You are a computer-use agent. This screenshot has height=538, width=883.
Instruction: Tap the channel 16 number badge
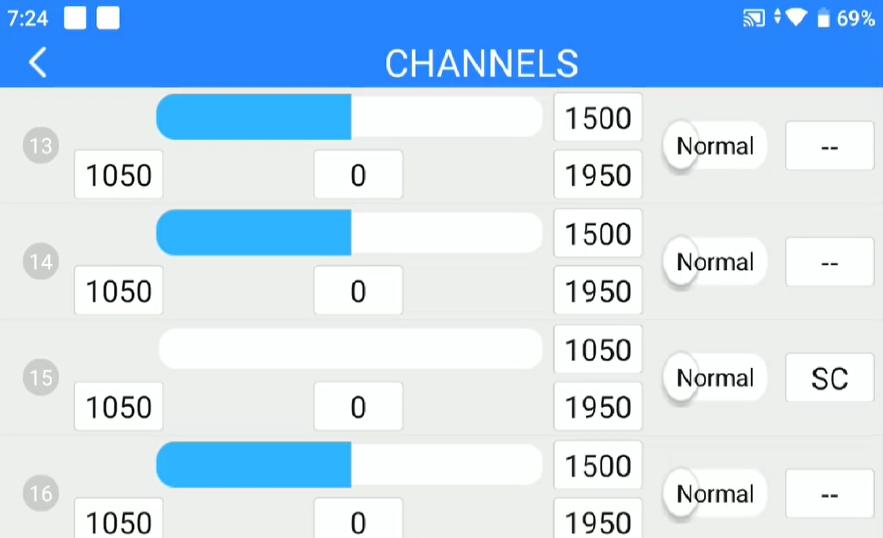point(41,494)
